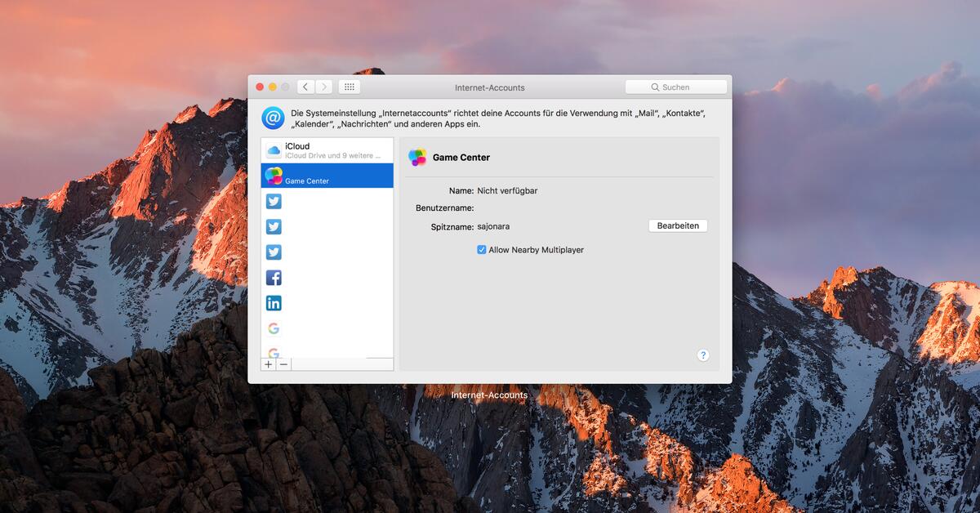Select the second Twitter account

274,226
